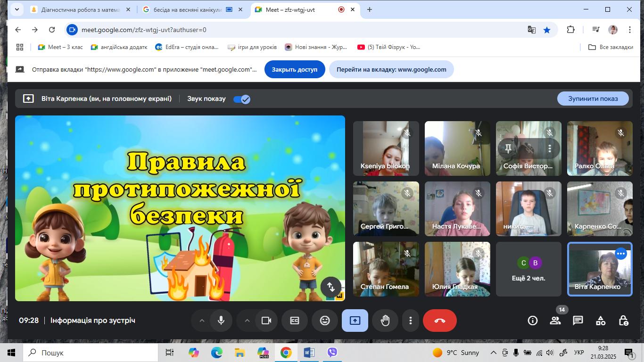Open Софія Вистор tile options menu
The width and height of the screenshot is (644, 362).
(550, 148)
